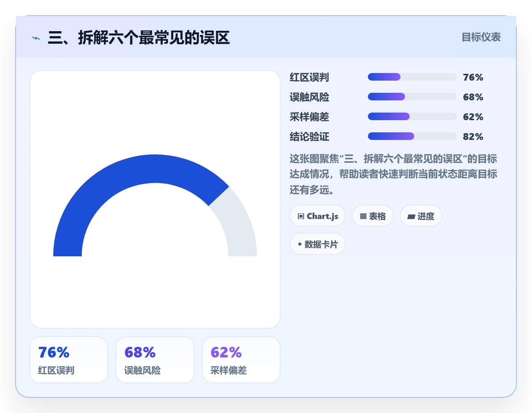Open the 62% 采样偏差 stat card
The image size is (532, 413).
tap(241, 360)
